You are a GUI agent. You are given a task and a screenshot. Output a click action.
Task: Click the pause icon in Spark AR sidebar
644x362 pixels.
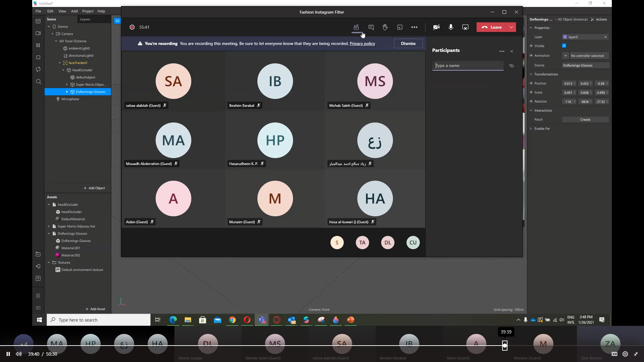pyautogui.click(x=38, y=45)
